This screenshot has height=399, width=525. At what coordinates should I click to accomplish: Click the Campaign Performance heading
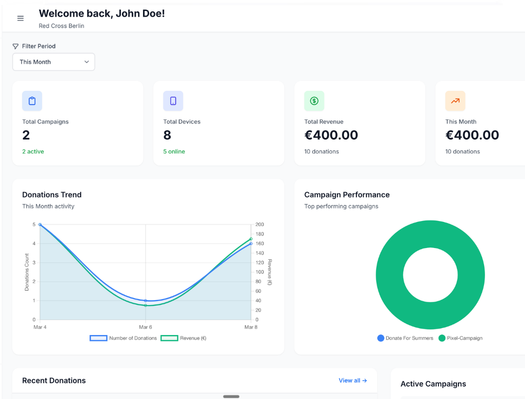click(347, 195)
